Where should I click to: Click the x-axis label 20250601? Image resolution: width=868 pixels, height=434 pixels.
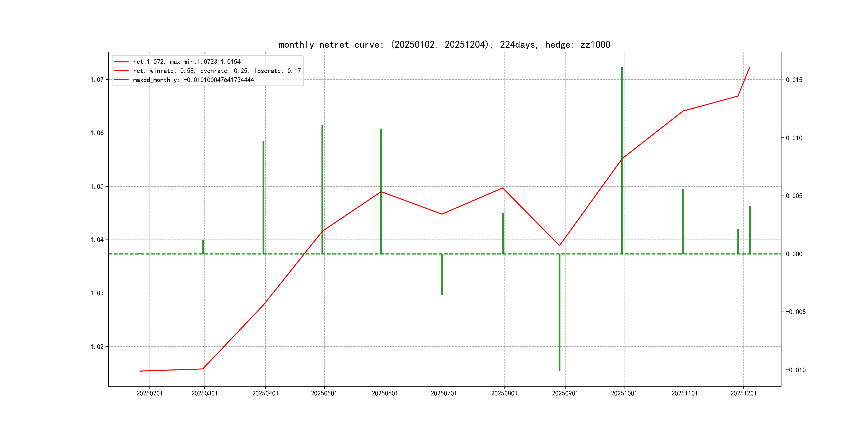385,393
